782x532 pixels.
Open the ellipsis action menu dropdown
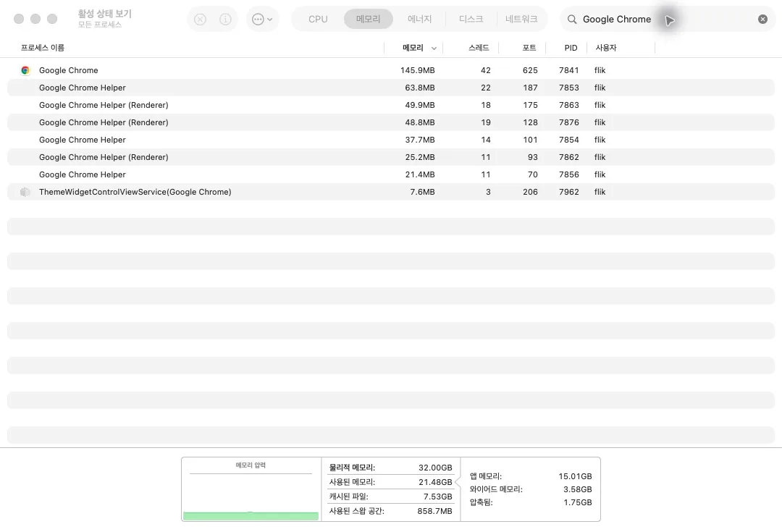pos(262,20)
